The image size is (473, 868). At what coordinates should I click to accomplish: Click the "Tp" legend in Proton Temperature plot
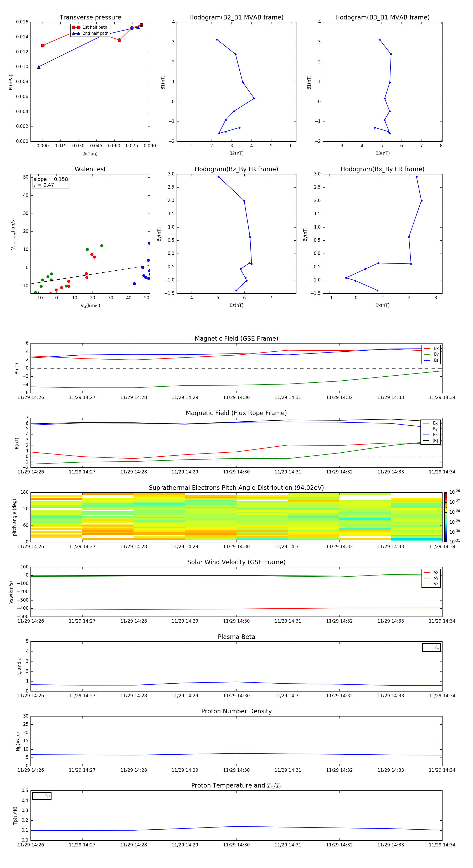[x=42, y=796]
